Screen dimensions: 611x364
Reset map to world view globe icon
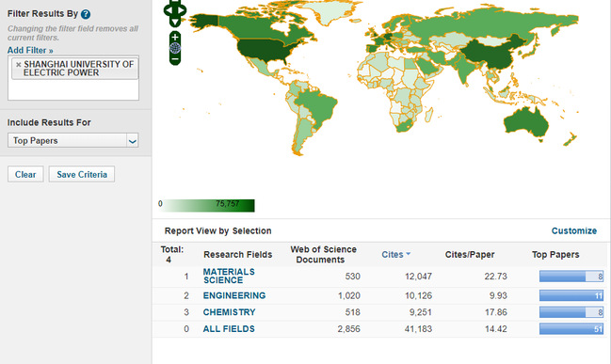pyautogui.click(x=175, y=48)
